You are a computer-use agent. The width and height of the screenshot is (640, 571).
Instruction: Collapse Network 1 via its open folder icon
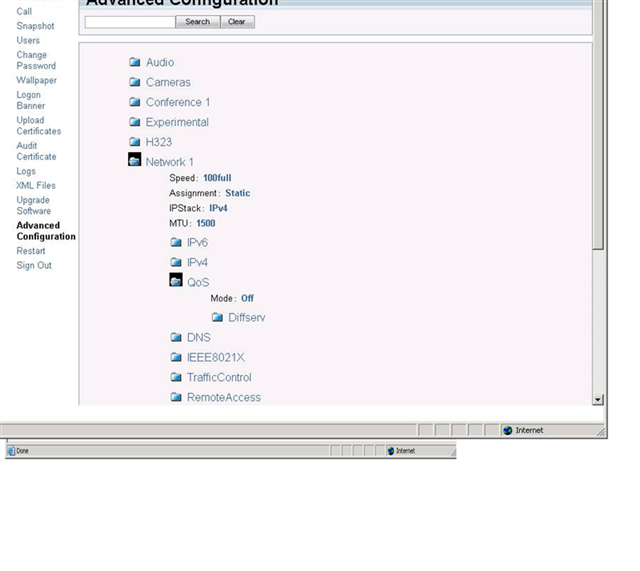click(x=135, y=160)
